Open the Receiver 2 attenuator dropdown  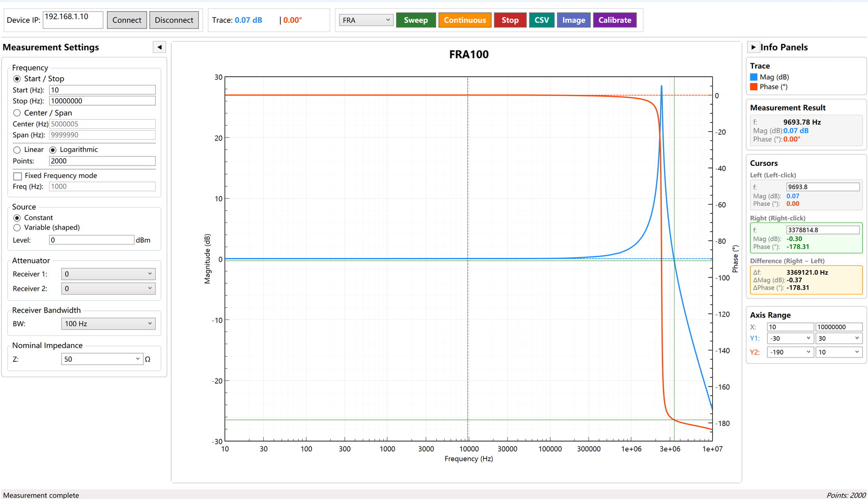[108, 289]
